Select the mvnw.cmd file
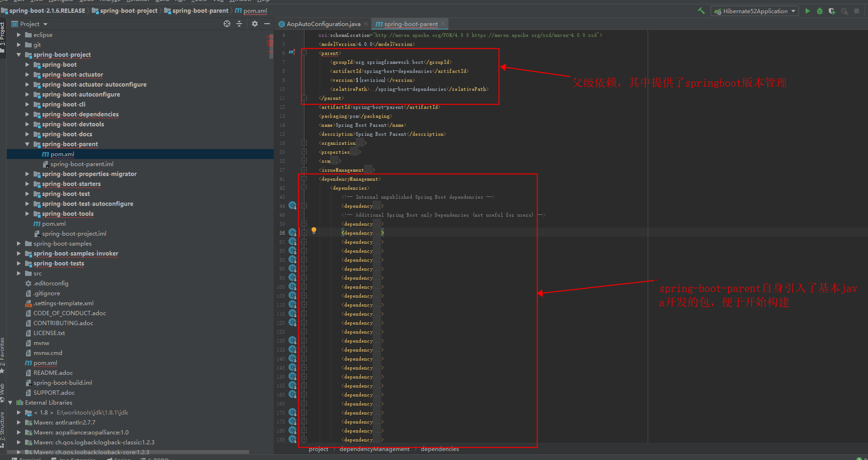868x460 pixels. tap(48, 353)
